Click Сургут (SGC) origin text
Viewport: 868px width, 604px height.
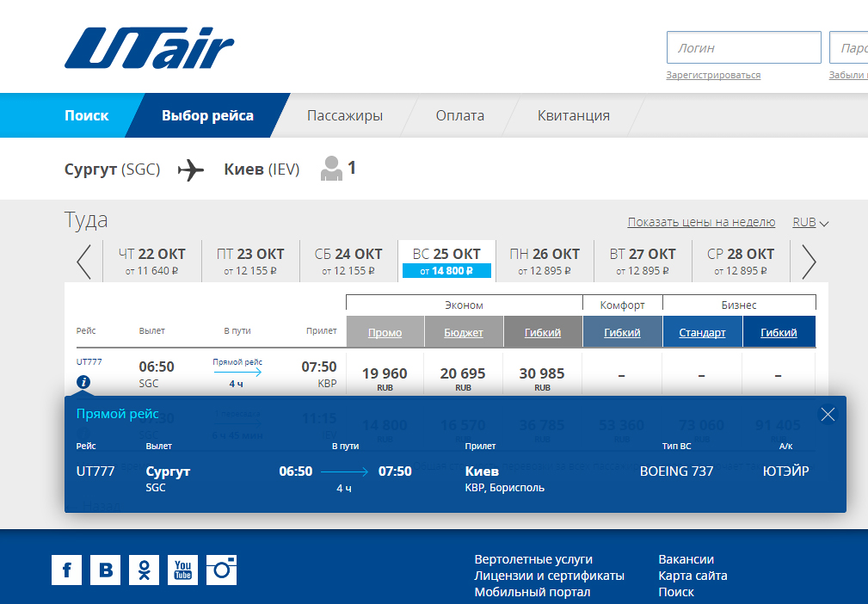pyautogui.click(x=113, y=169)
